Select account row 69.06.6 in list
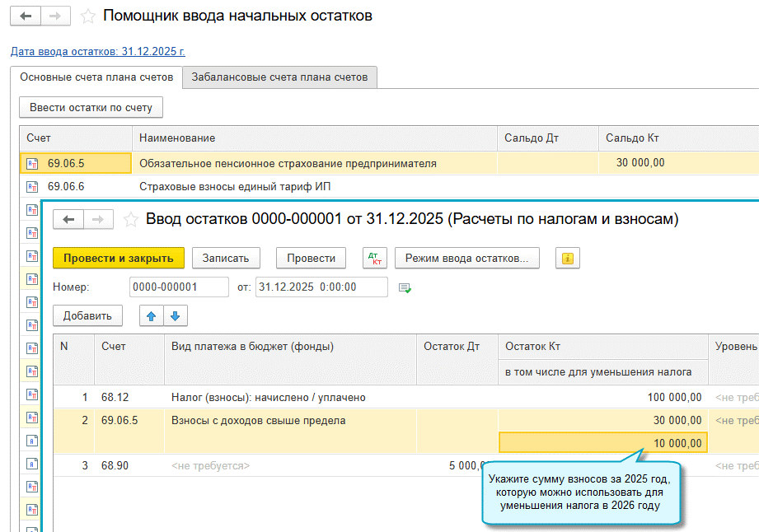The height and width of the screenshot is (532, 759). coord(389,187)
